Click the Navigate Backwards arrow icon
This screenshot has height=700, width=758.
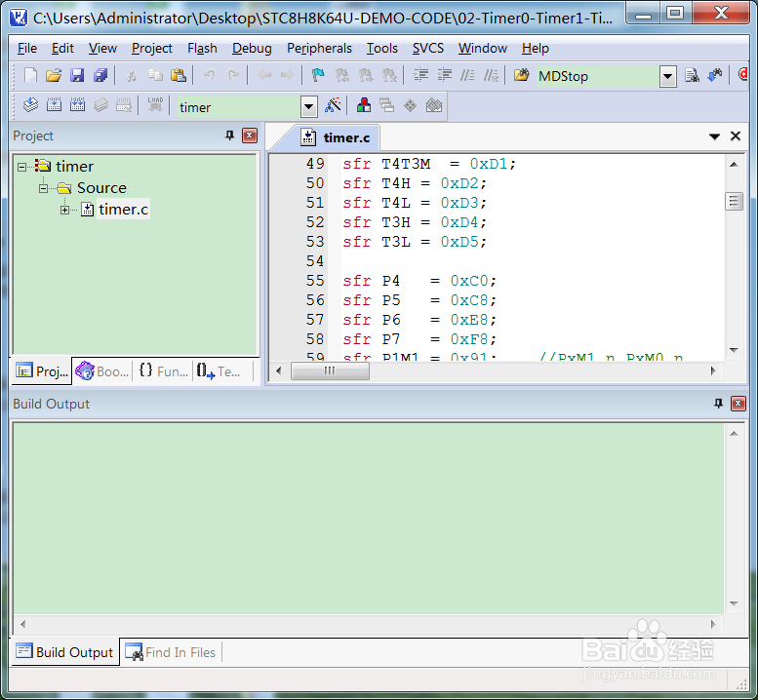click(x=264, y=75)
